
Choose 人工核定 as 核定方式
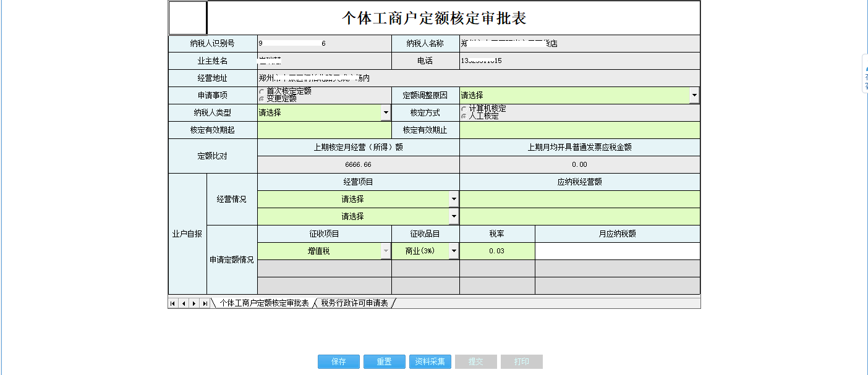click(464, 115)
